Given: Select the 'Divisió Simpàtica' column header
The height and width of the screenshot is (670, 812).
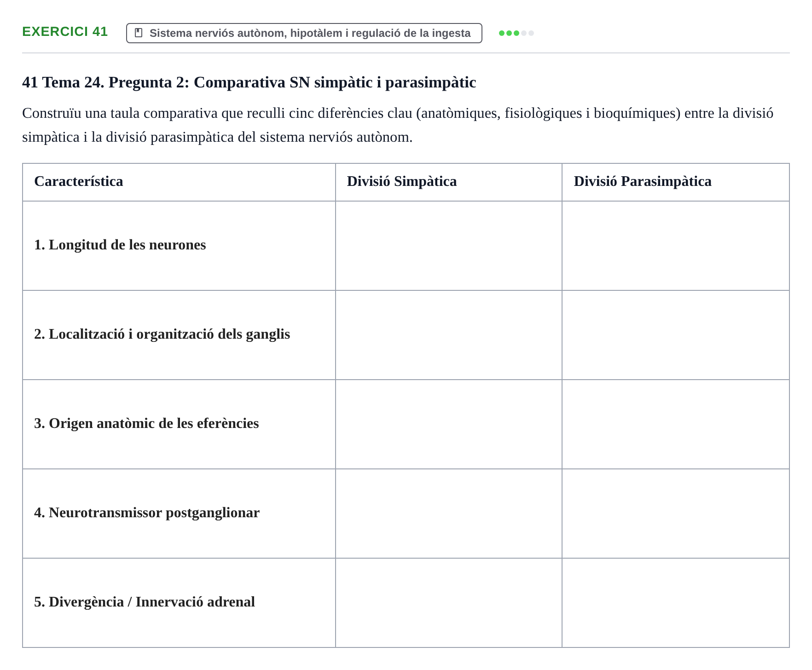Looking at the screenshot, I should pos(449,182).
